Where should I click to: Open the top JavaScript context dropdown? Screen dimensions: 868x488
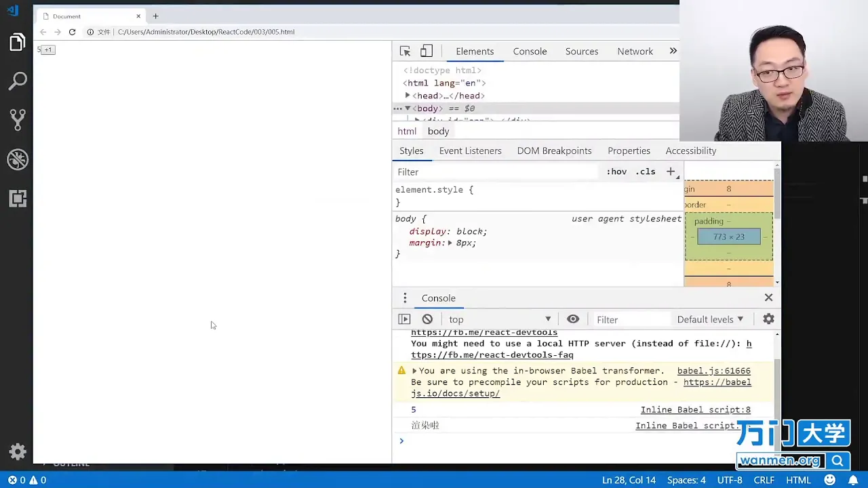[500, 319]
